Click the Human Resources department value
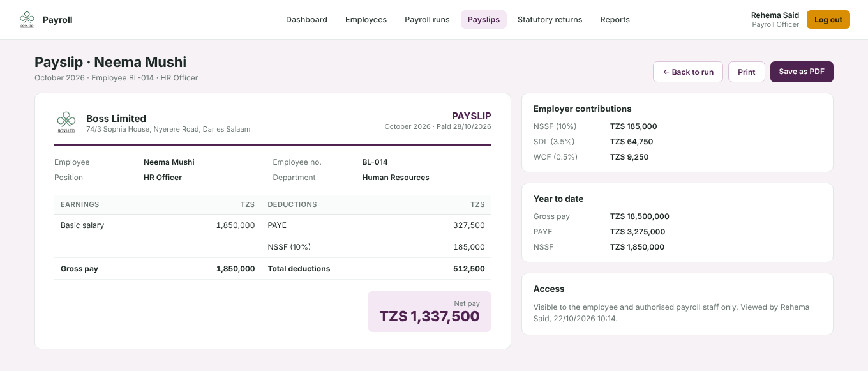868x371 pixels. point(396,178)
